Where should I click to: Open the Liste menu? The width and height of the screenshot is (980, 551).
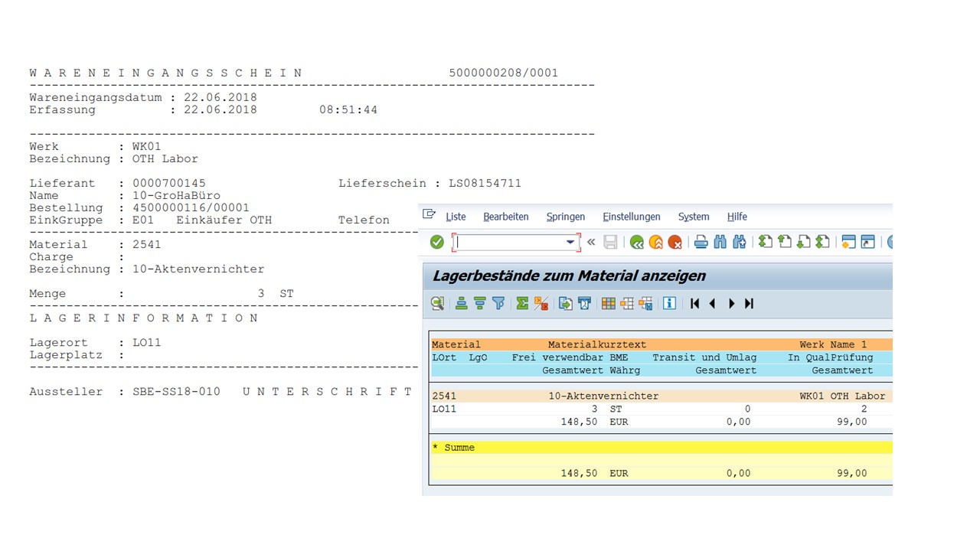click(456, 217)
